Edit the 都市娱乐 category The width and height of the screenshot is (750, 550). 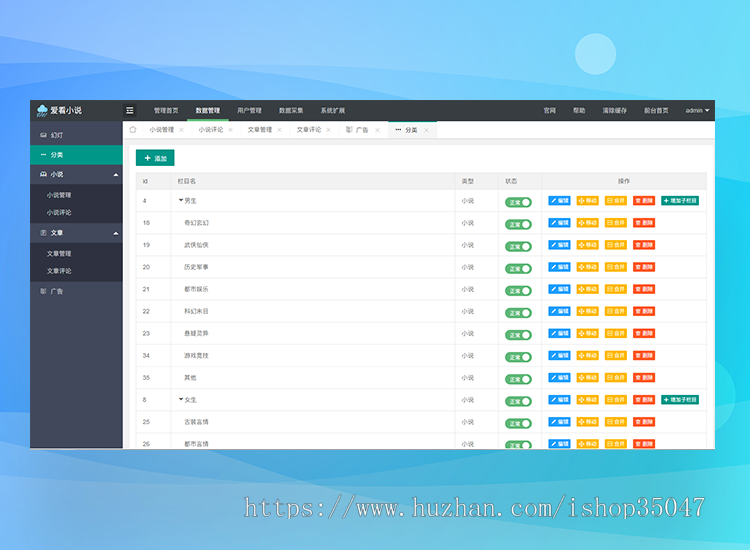559,289
